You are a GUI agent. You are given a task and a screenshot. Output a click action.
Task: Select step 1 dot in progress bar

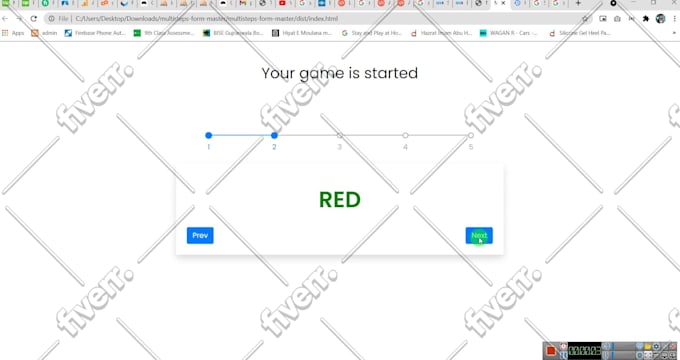pos(209,135)
